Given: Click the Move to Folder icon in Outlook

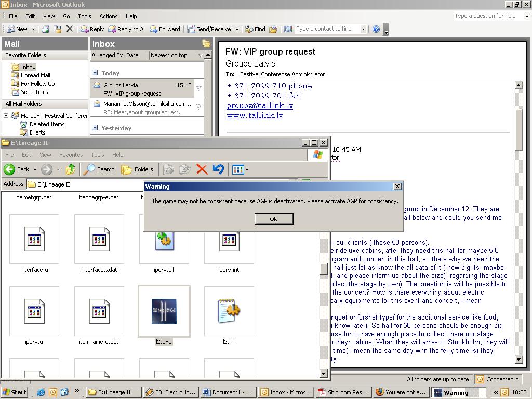Looking at the screenshot, I should coord(57,29).
